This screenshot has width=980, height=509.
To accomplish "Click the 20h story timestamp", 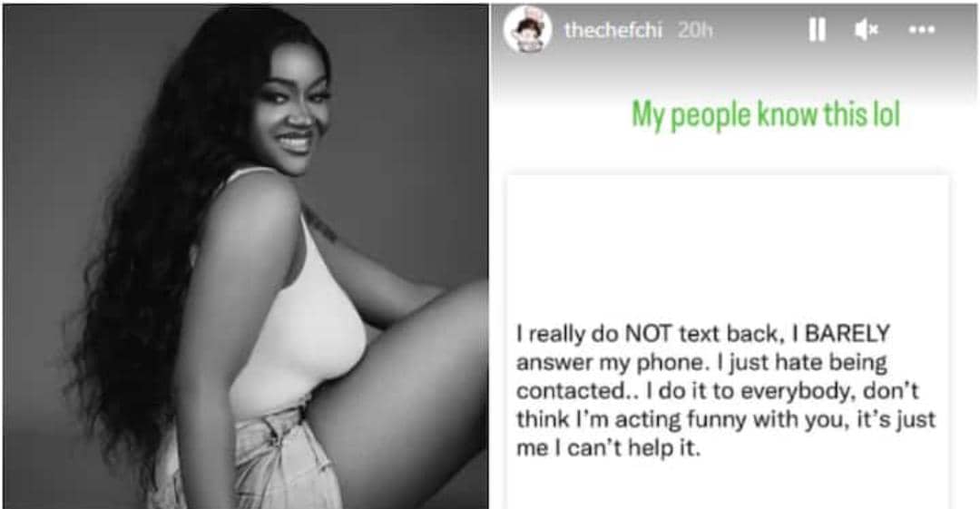I will point(695,30).
